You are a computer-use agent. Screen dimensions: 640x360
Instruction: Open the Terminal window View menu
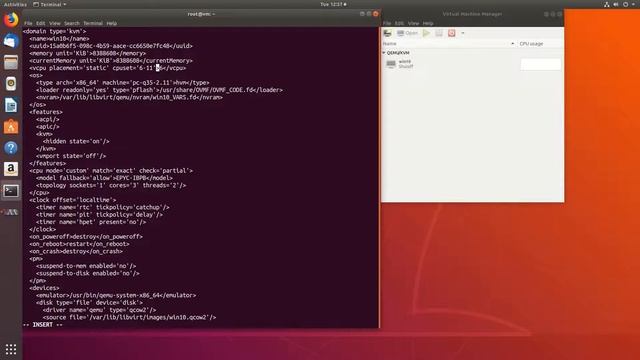pyautogui.click(x=55, y=23)
